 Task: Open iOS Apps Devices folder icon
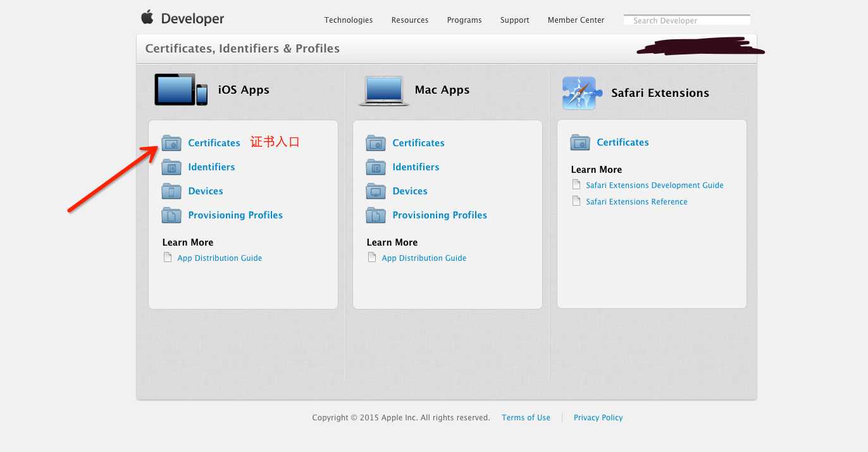[171, 191]
